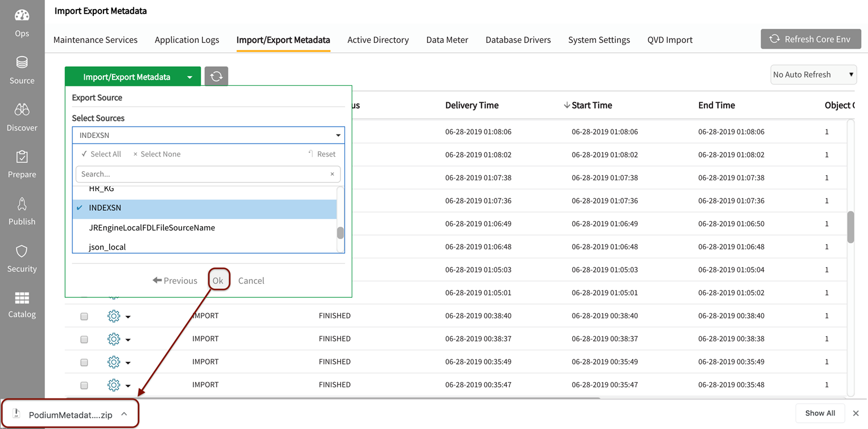The height and width of the screenshot is (429, 868).
Task: Open the Security shield icon
Action: pos(22,252)
